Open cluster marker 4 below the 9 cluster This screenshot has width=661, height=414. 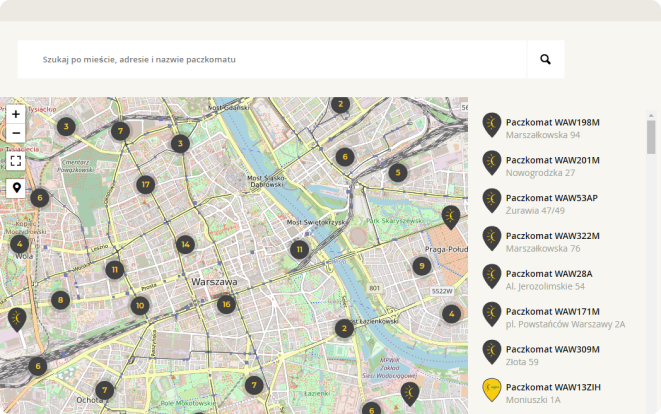[451, 314]
